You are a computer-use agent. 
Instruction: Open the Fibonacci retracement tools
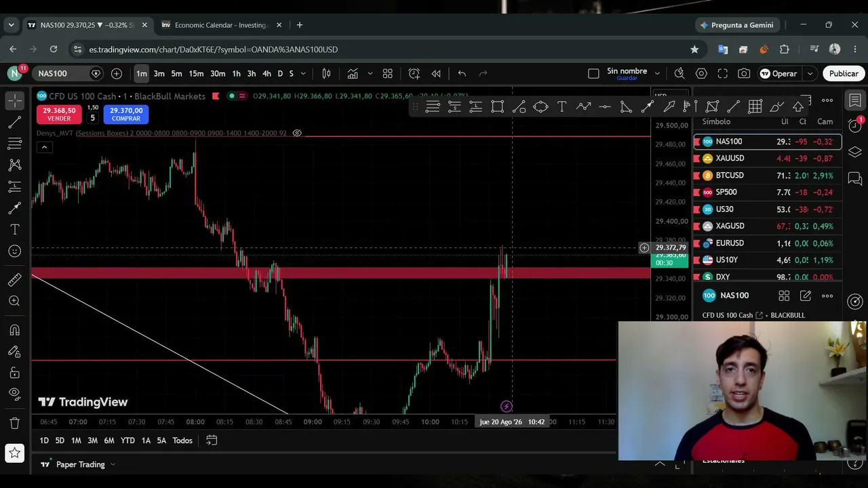tap(14, 144)
